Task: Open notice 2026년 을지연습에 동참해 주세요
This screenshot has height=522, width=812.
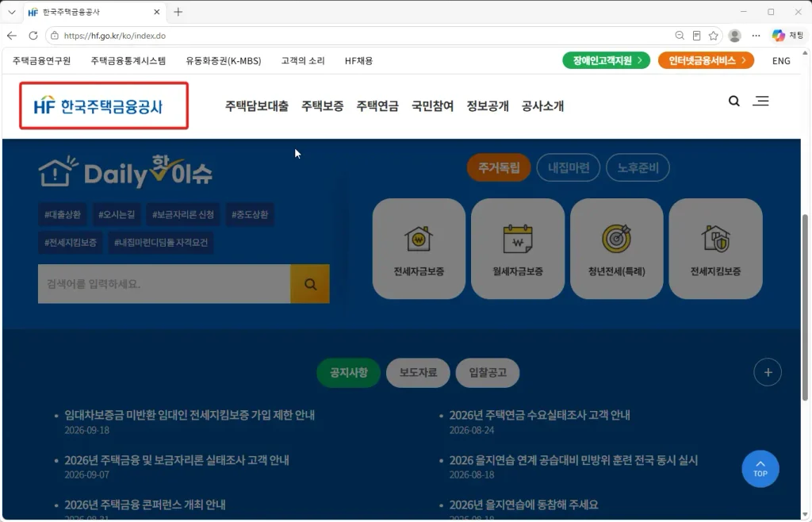Action: (x=523, y=505)
